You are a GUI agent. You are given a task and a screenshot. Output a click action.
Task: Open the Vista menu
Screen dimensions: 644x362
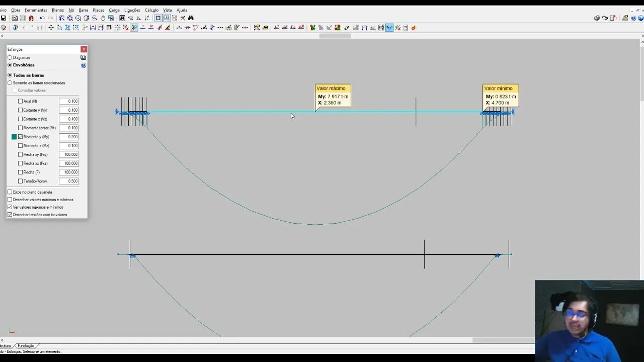coord(168,10)
